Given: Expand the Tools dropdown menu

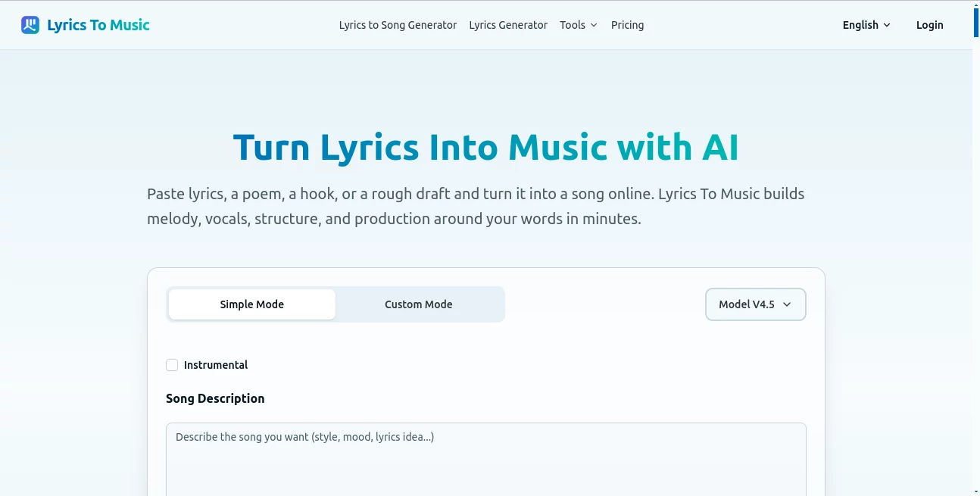Looking at the screenshot, I should point(579,25).
